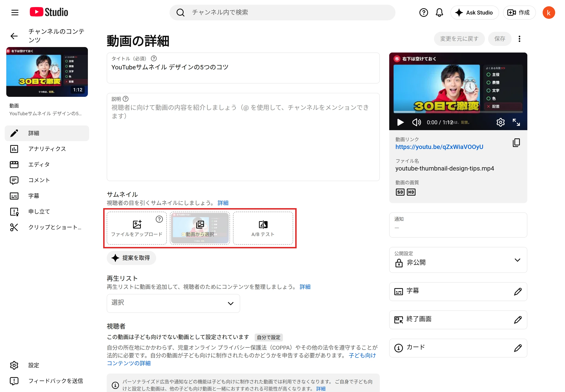Click the 作成 create button
The height and width of the screenshot is (392, 565).
click(519, 13)
